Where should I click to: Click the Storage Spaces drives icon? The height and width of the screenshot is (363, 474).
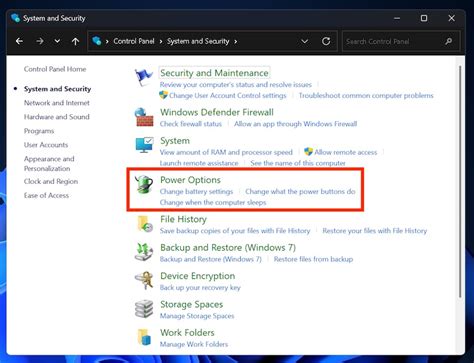(144, 309)
